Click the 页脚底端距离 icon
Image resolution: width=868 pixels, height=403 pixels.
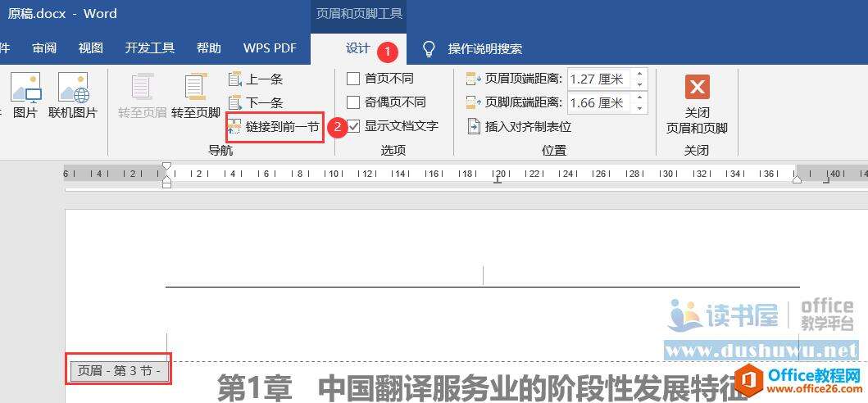coord(475,102)
